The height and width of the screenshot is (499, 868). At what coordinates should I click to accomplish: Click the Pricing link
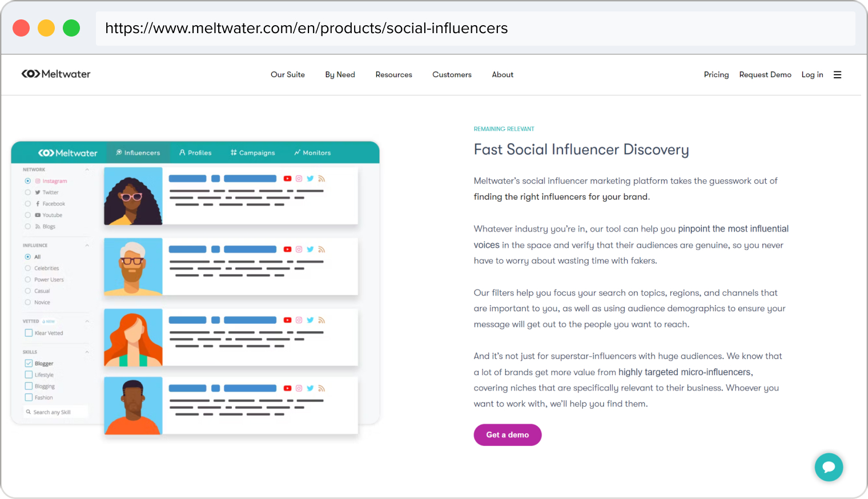click(716, 75)
